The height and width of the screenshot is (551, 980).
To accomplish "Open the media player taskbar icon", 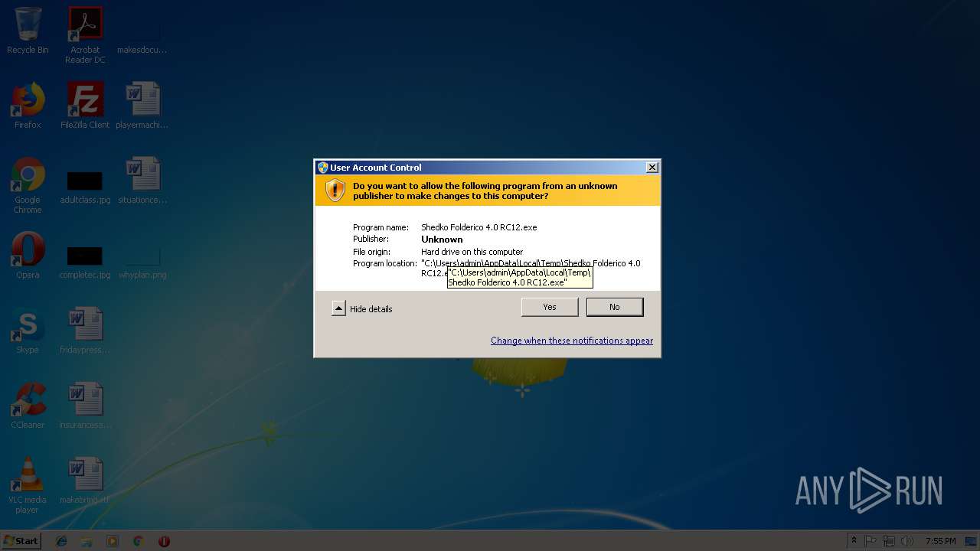I will click(x=113, y=541).
